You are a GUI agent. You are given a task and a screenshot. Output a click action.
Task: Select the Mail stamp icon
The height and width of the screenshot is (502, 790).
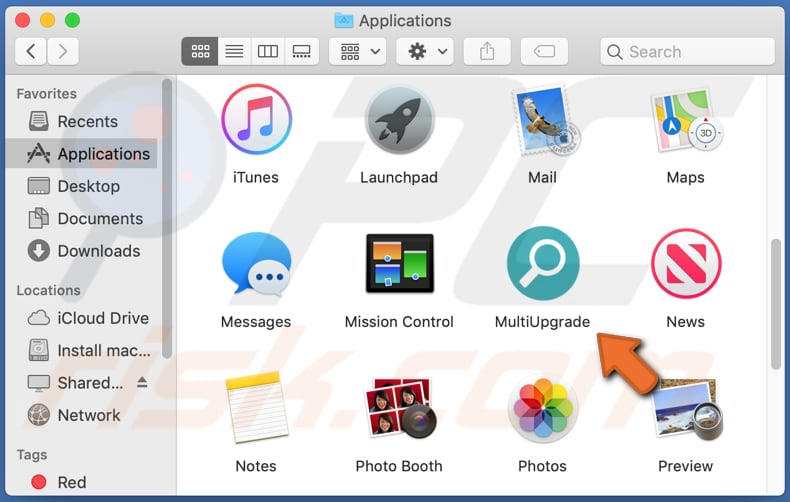point(545,121)
